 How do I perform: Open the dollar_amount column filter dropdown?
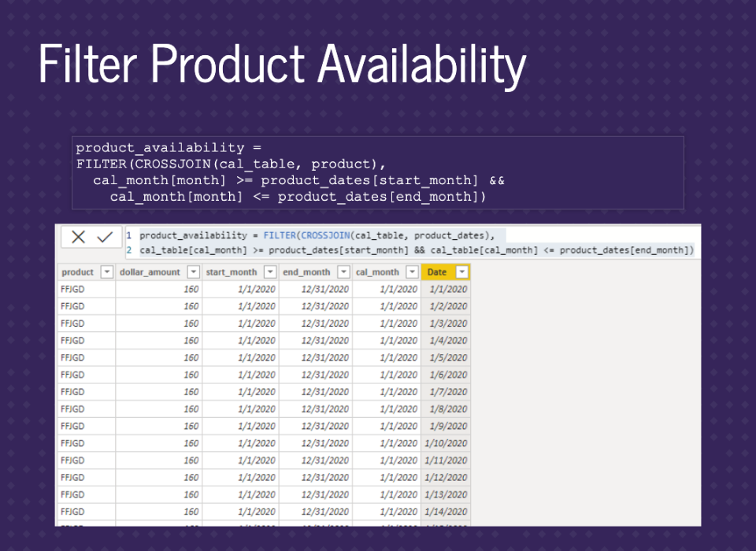pyautogui.click(x=193, y=272)
